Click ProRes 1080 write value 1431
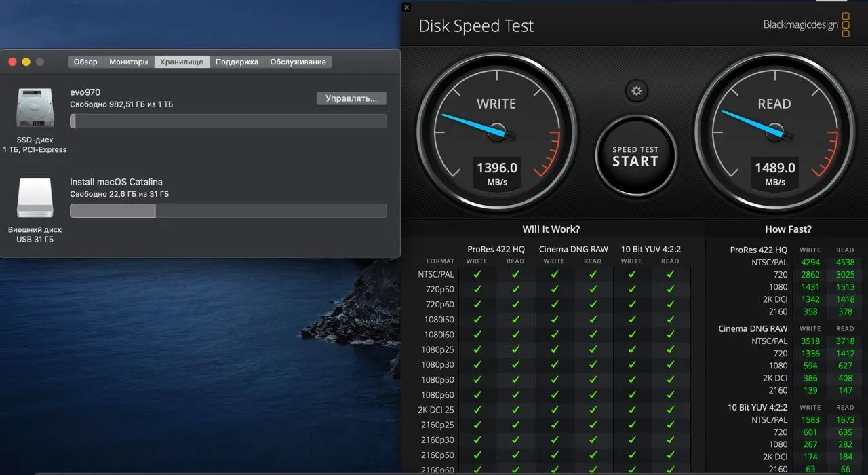The width and height of the screenshot is (868, 475). [810, 287]
